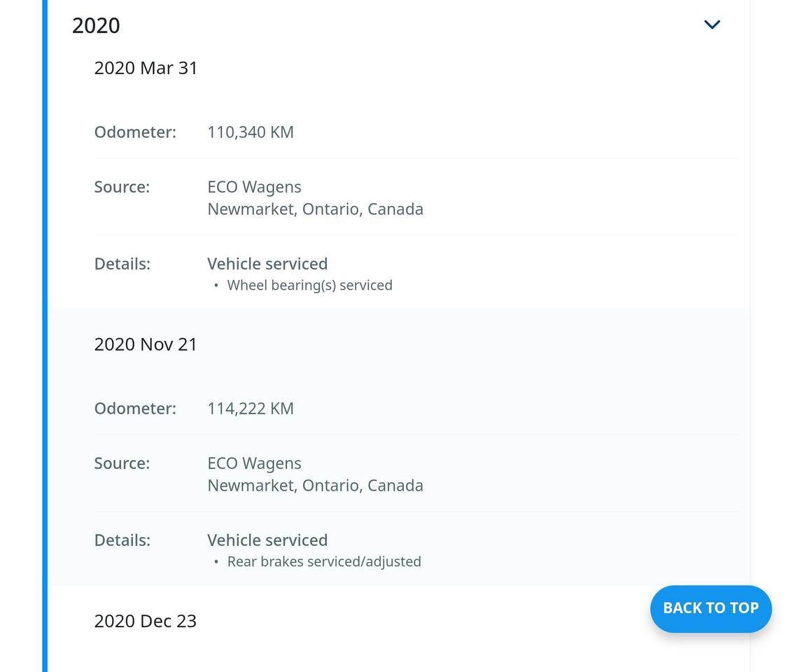Select the 2020 Mar 31 record date
793x672 pixels.
tap(146, 68)
